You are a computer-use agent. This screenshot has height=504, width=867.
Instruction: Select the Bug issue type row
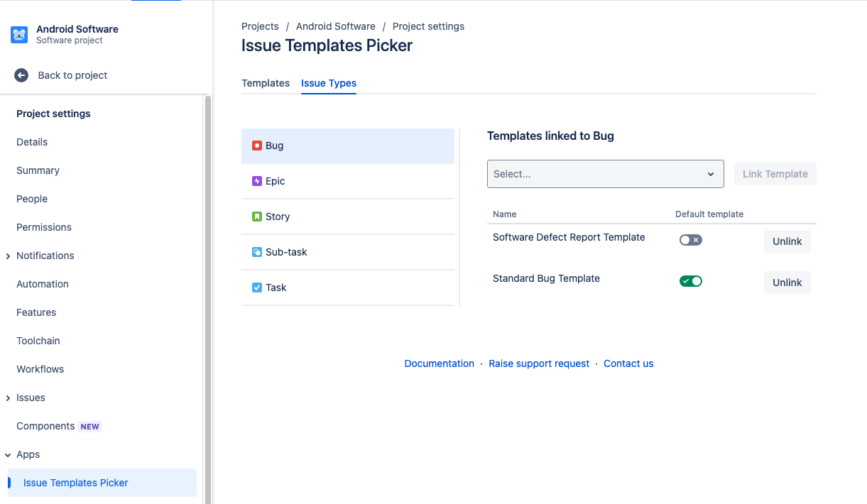click(x=348, y=146)
